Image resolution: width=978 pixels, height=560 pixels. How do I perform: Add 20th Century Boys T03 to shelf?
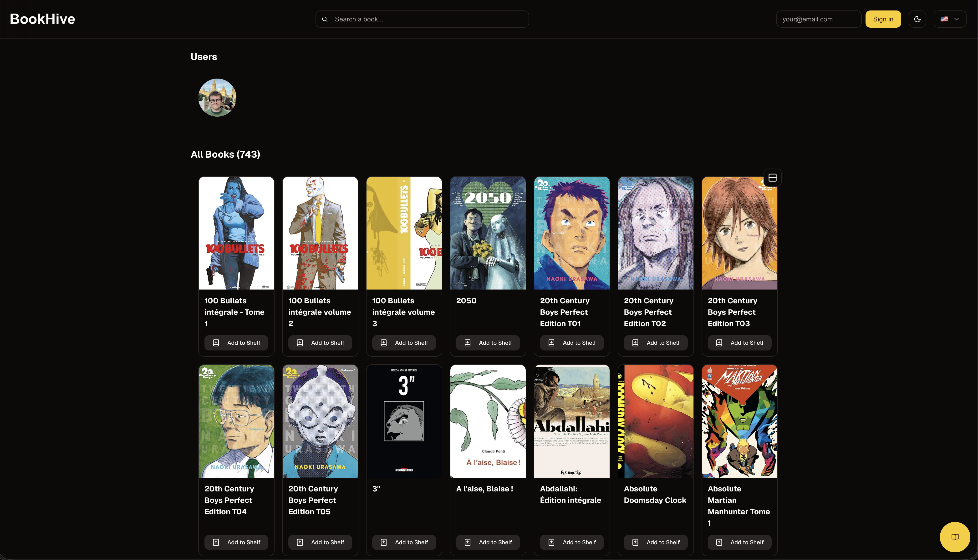739,343
